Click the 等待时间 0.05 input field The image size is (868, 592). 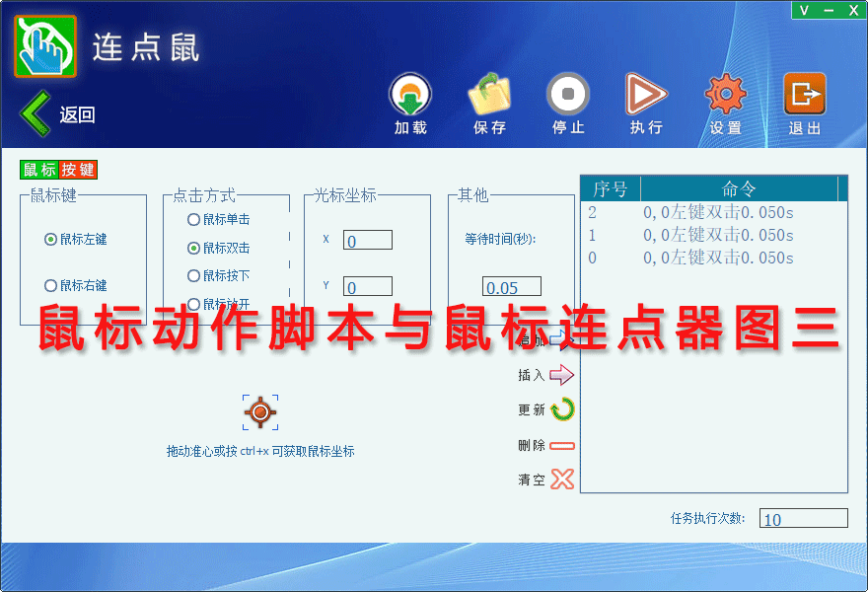(x=512, y=287)
